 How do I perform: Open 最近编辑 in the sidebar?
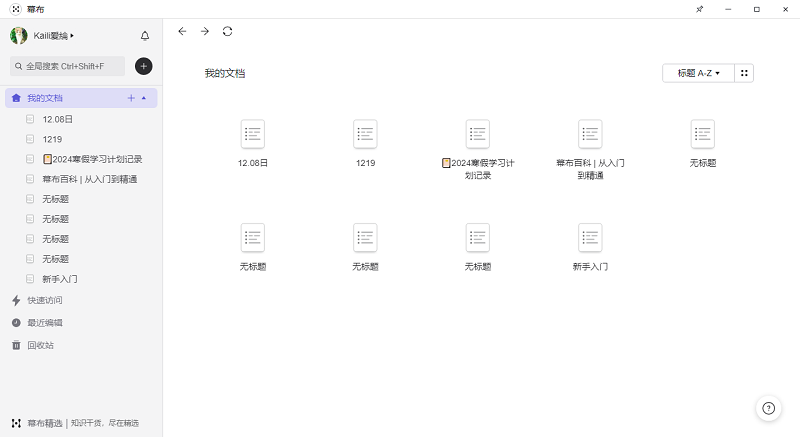click(44, 323)
